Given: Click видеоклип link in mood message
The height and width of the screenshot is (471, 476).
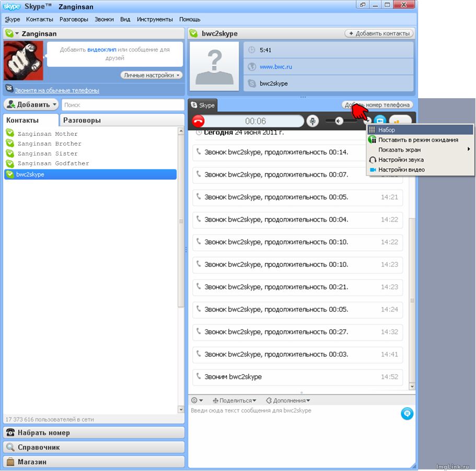Looking at the screenshot, I should click(102, 50).
